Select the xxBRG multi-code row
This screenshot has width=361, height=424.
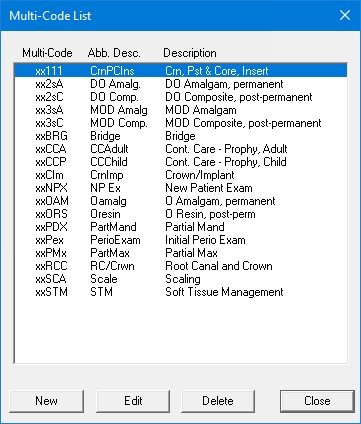tap(181, 136)
